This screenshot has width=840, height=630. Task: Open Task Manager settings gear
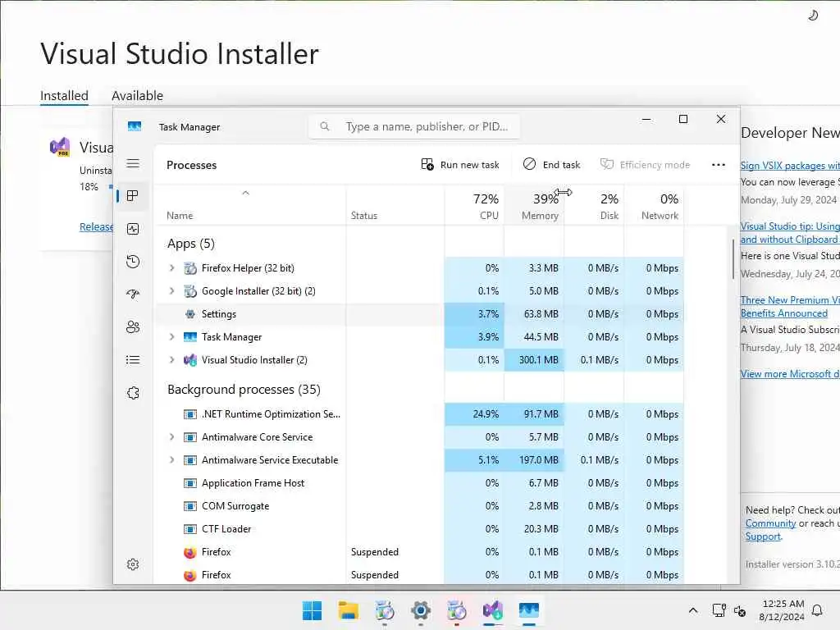click(133, 564)
